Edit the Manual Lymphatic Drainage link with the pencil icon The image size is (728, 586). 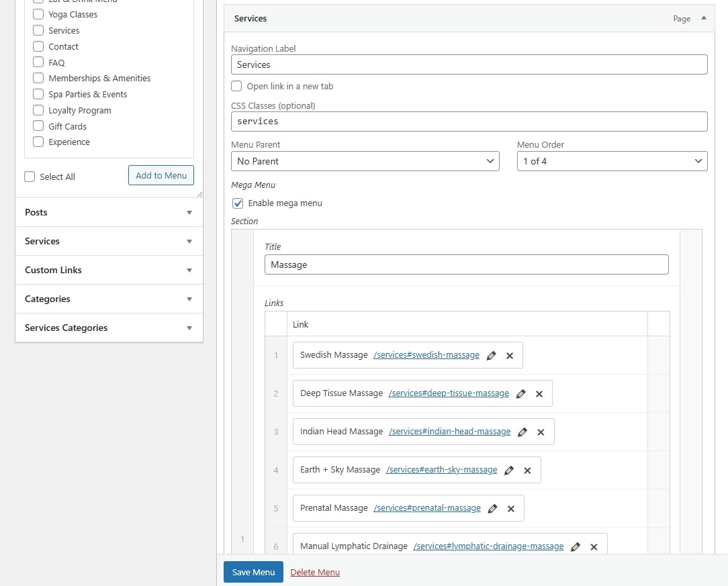tap(576, 546)
